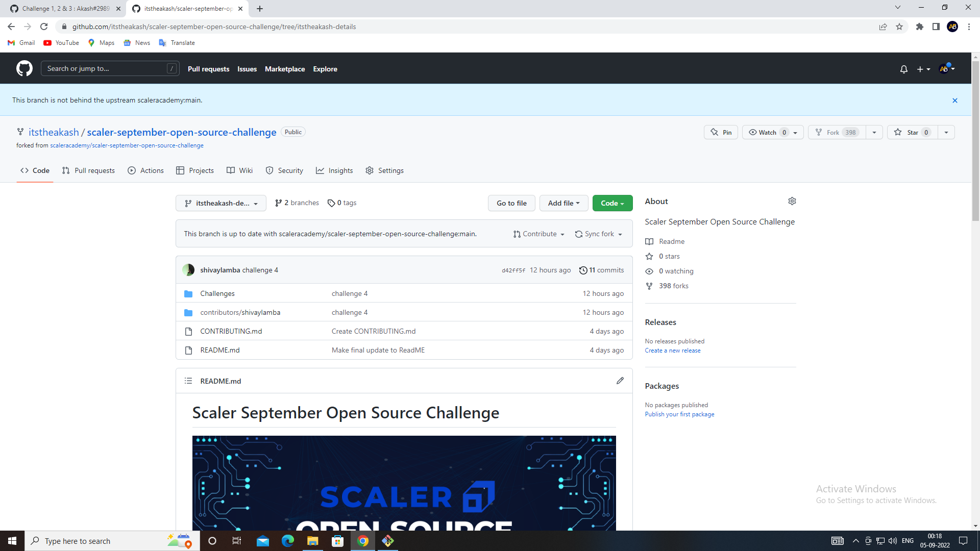
Task: Click the Go to file button
Action: 511,203
